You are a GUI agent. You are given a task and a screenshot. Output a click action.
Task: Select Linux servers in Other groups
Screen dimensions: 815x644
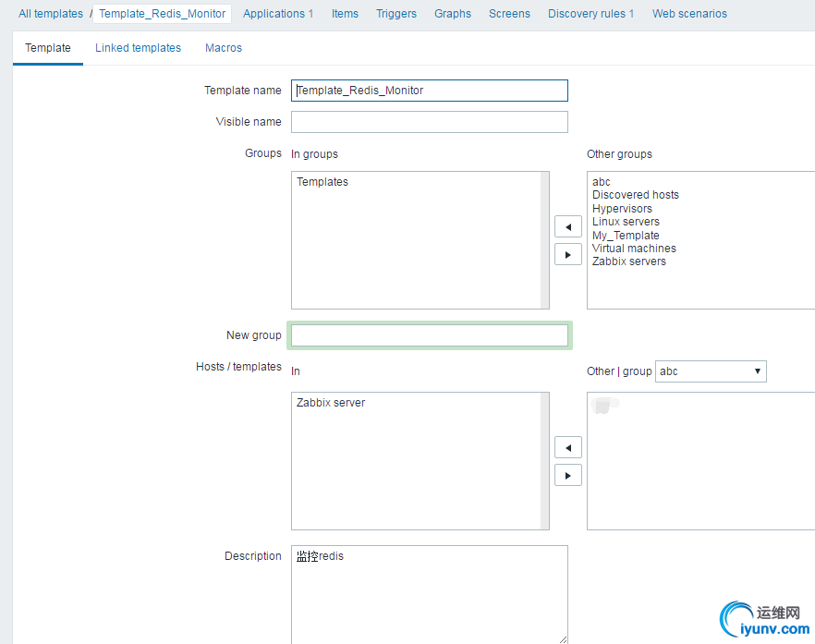(626, 222)
